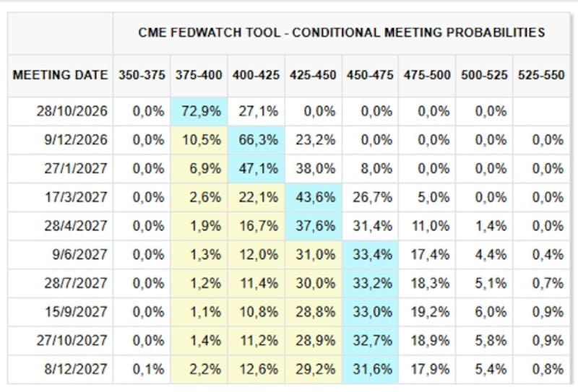
Task: Click the 66,3% cell for 9/12/2026
Action: (256, 140)
